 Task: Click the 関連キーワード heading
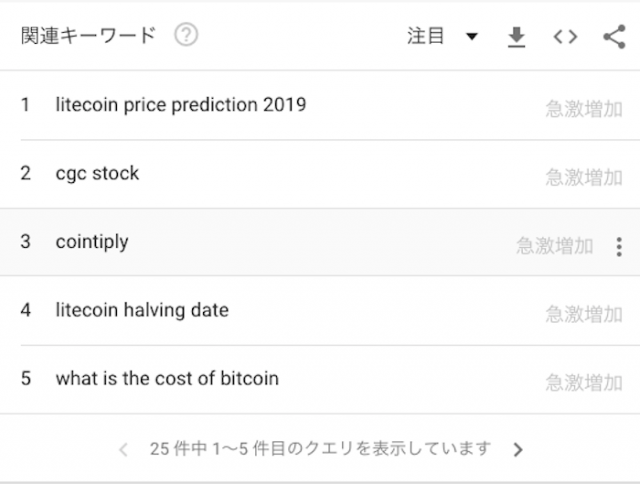(x=88, y=36)
